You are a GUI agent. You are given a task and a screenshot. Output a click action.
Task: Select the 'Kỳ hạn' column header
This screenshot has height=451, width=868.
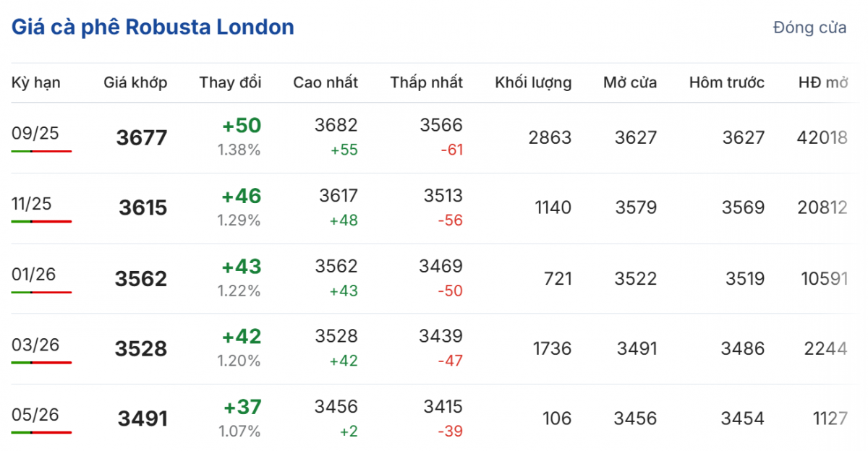click(36, 82)
